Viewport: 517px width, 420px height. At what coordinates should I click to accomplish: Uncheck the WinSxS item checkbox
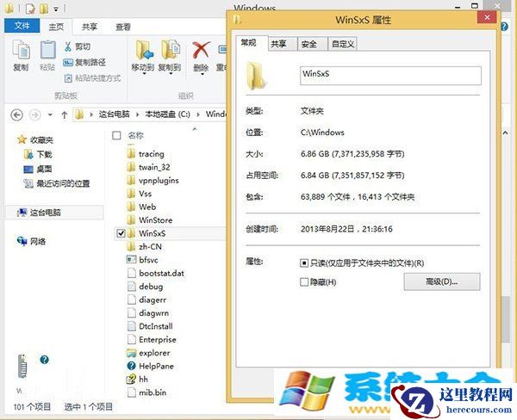coord(121,233)
